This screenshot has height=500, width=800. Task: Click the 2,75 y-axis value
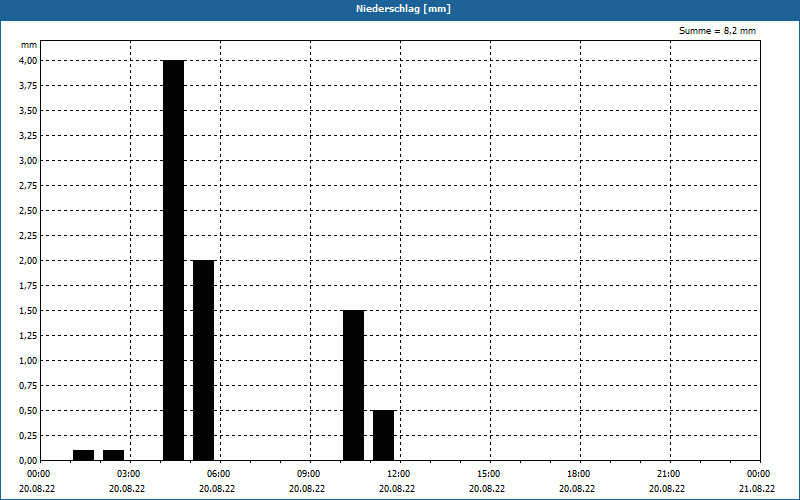click(28, 186)
